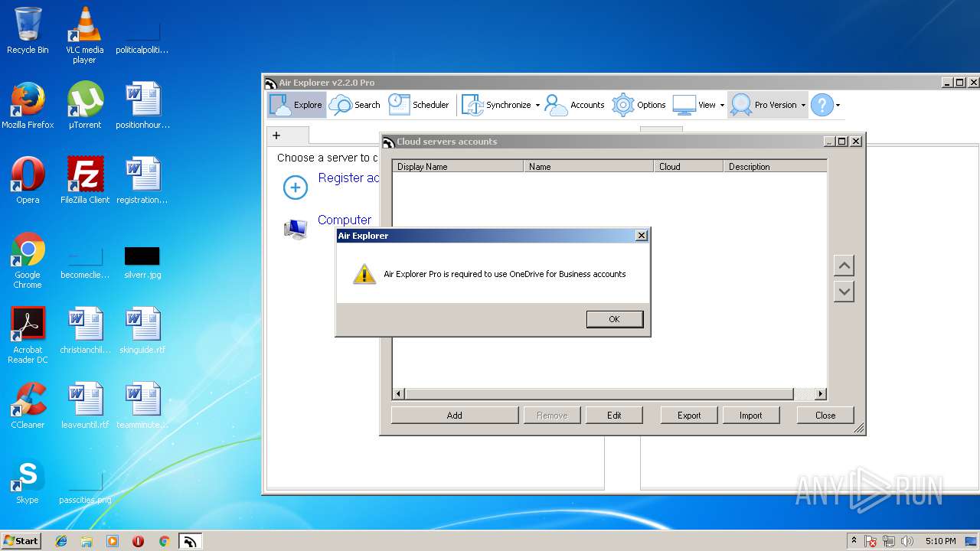Sort by Cloud column header
Viewport: 980px width, 551px height.
coord(688,166)
